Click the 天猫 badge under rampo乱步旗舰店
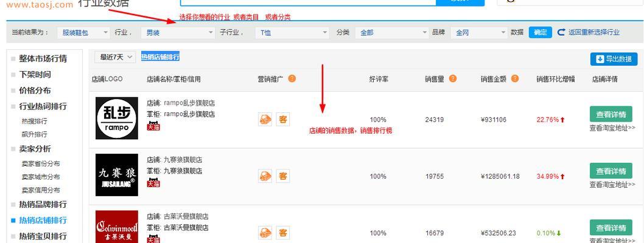This screenshot has width=644, height=243. tap(153, 126)
